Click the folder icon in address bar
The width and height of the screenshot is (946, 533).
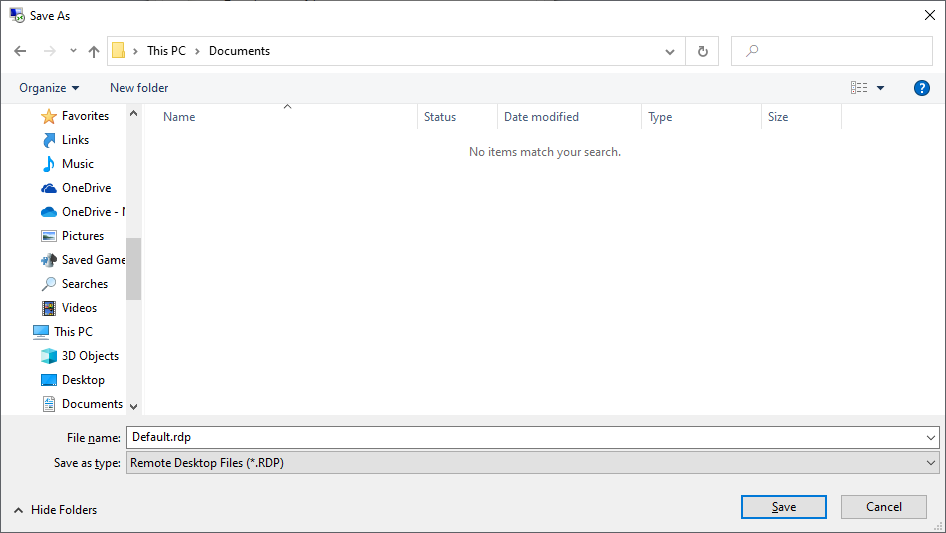(119, 51)
